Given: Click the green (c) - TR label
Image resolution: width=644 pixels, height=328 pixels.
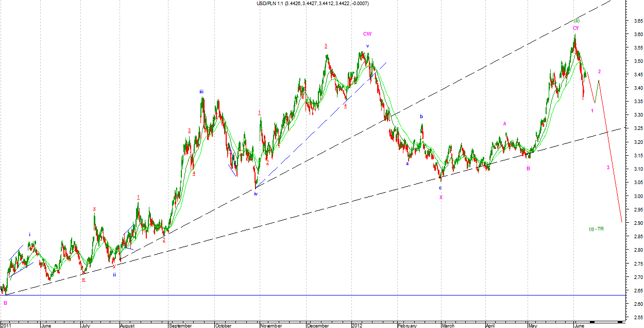Looking at the screenshot, I should pyautogui.click(x=596, y=228).
